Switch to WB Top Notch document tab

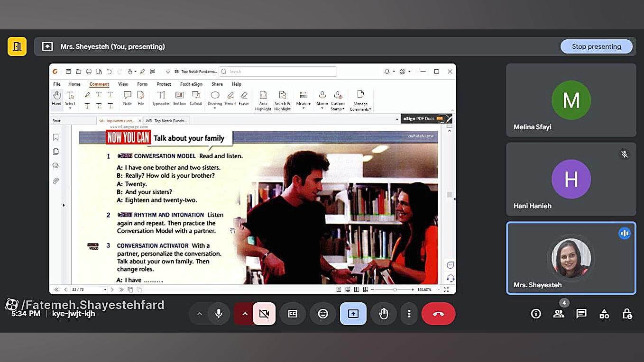pyautogui.click(x=166, y=121)
